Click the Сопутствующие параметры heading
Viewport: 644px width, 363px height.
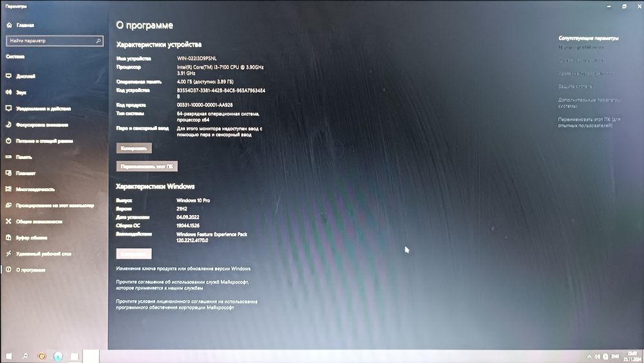pos(588,38)
